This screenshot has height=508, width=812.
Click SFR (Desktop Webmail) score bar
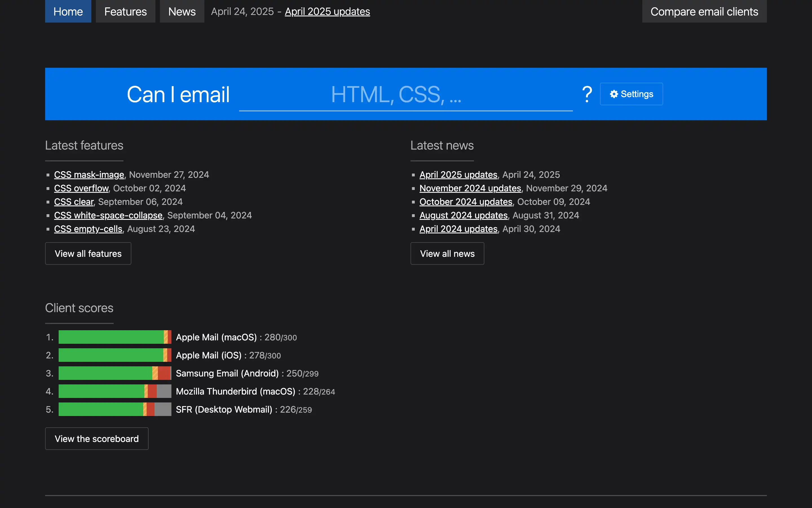tap(115, 409)
